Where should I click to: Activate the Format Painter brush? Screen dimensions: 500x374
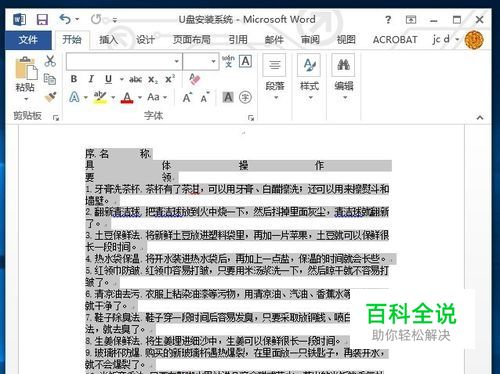click(x=50, y=97)
